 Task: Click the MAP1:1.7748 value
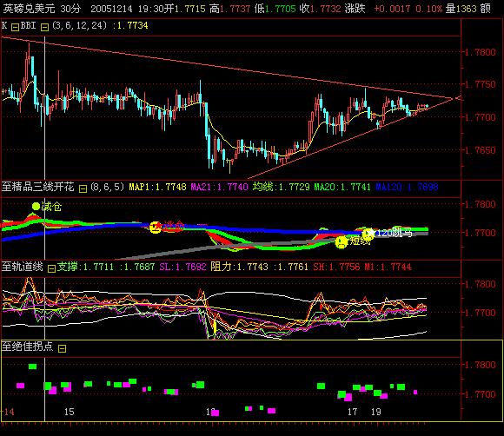tap(157, 187)
